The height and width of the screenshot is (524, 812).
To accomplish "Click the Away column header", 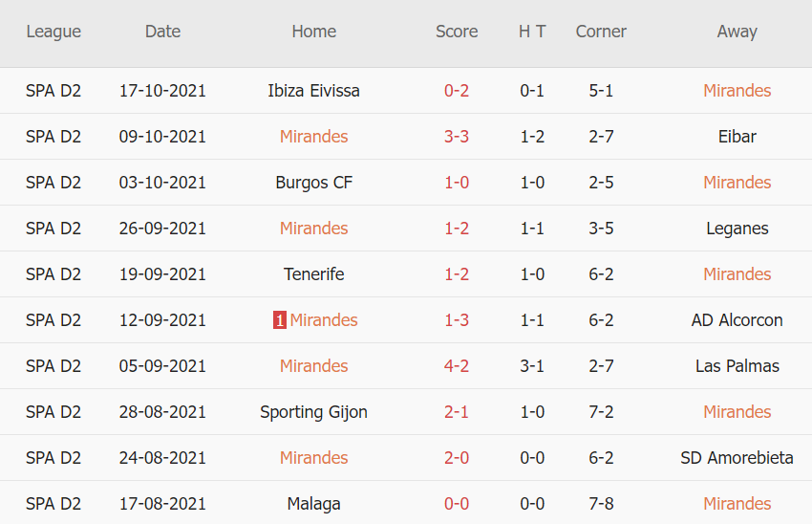I will click(737, 32).
